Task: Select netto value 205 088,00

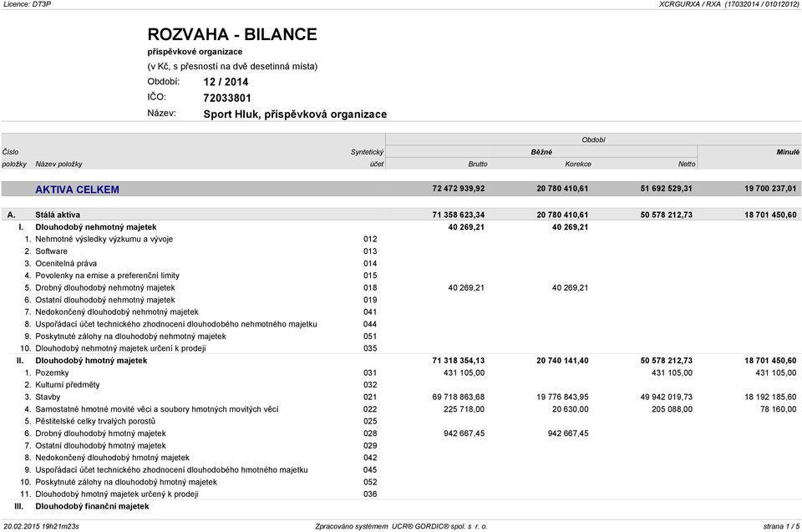Action: 672,409
